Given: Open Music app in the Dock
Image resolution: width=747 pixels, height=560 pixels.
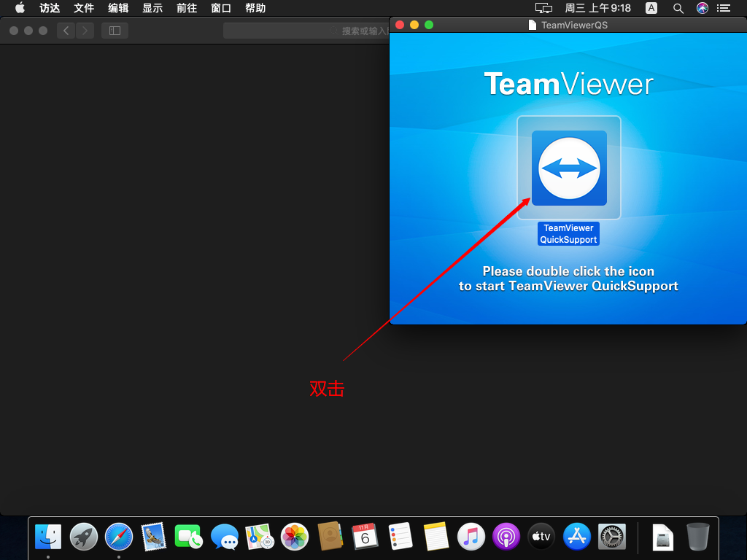Looking at the screenshot, I should 471,537.
